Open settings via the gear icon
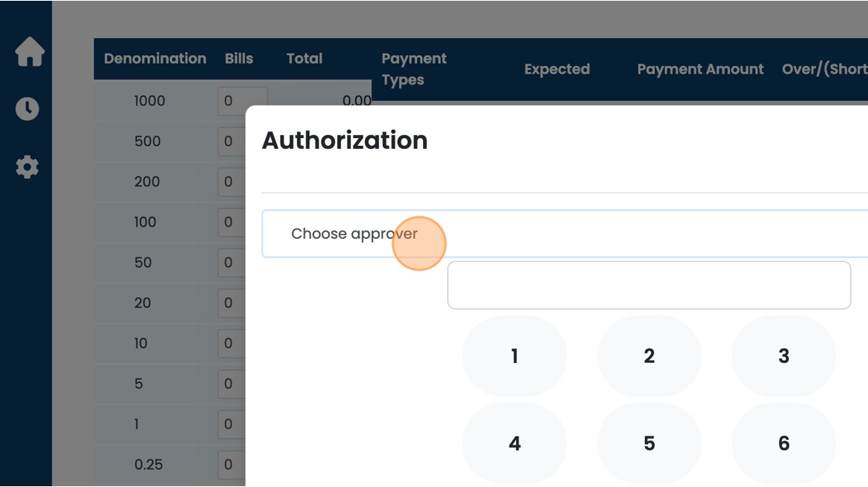 click(27, 167)
